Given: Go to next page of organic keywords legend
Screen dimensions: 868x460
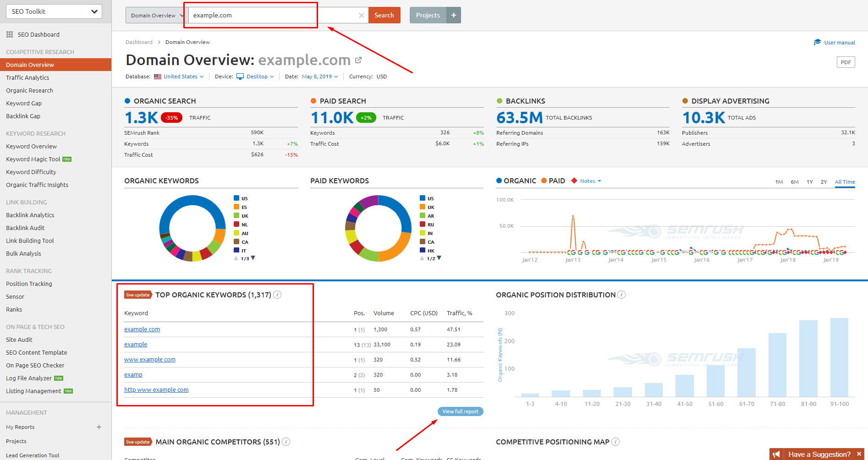Looking at the screenshot, I should pos(253,258).
